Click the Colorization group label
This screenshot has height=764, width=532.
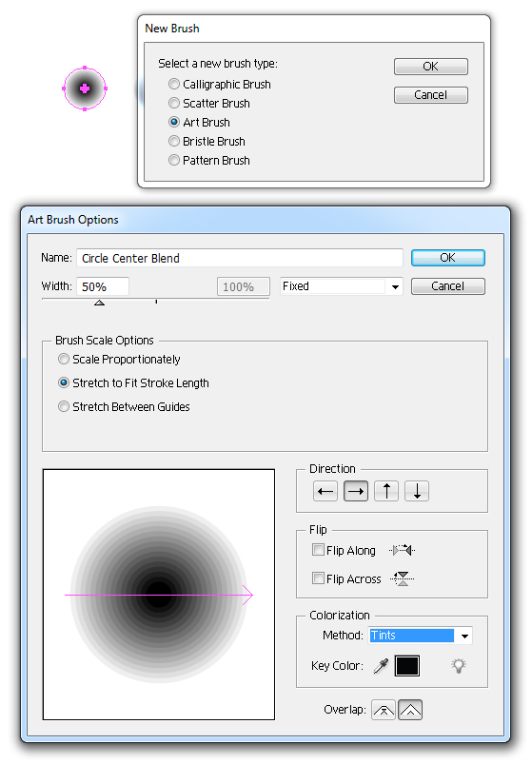coord(340,616)
